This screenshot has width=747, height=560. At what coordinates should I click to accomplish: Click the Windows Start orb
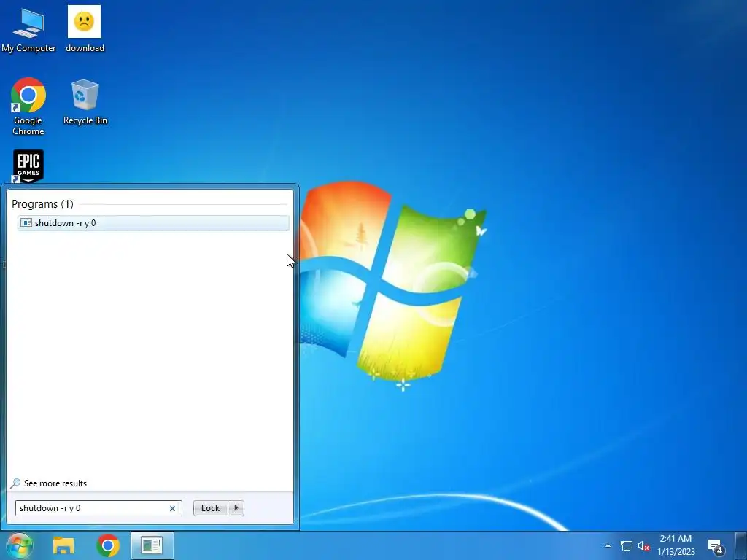pyautogui.click(x=20, y=545)
